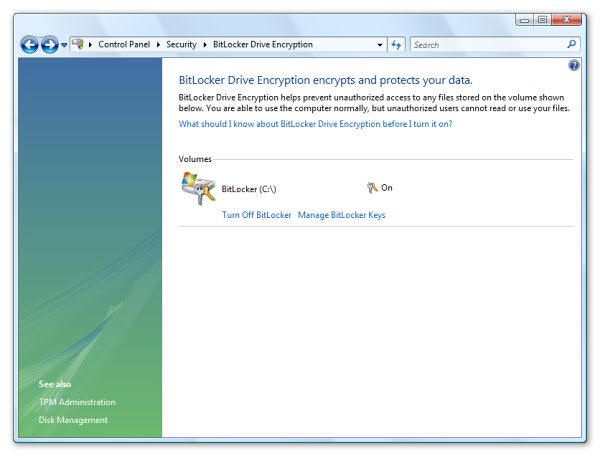The image size is (600, 456).
Task: Open the address bar history dropdown
Action: tap(380, 45)
